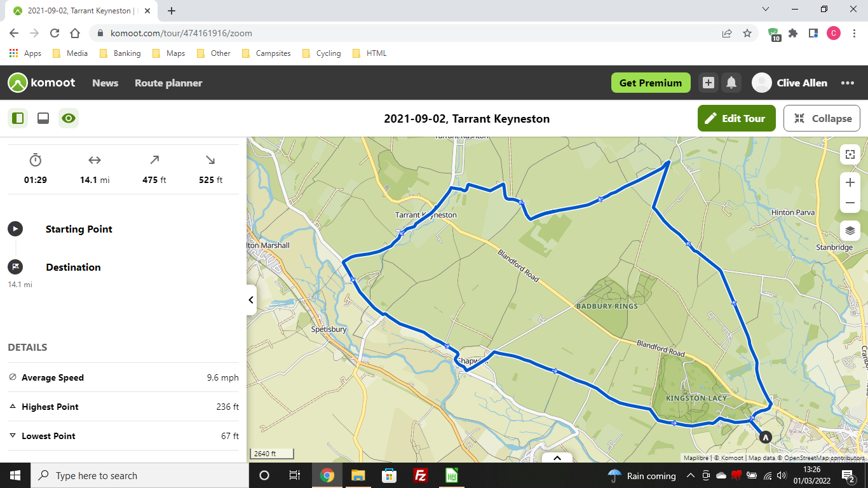Image resolution: width=868 pixels, height=488 pixels.
Task: Click the Get Premium button
Action: (651, 83)
